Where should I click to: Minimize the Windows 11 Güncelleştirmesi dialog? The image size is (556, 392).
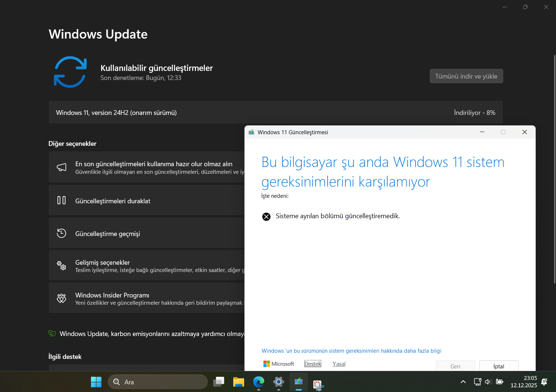click(x=482, y=132)
